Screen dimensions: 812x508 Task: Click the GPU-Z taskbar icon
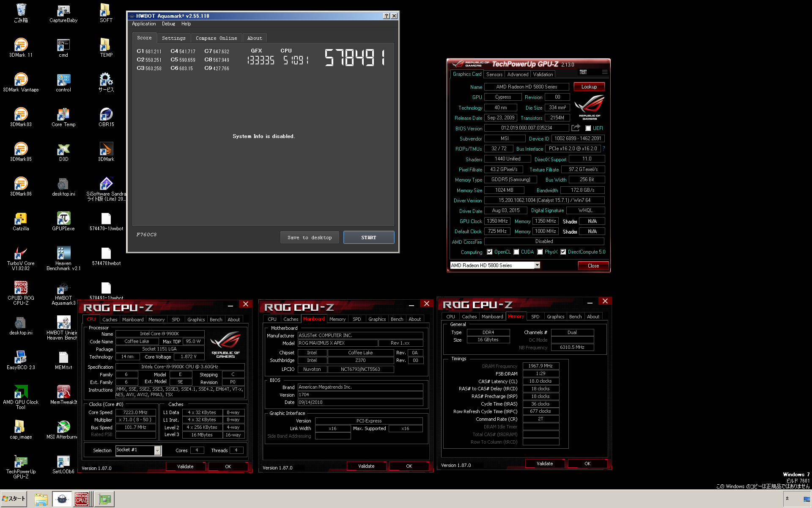coord(104,499)
